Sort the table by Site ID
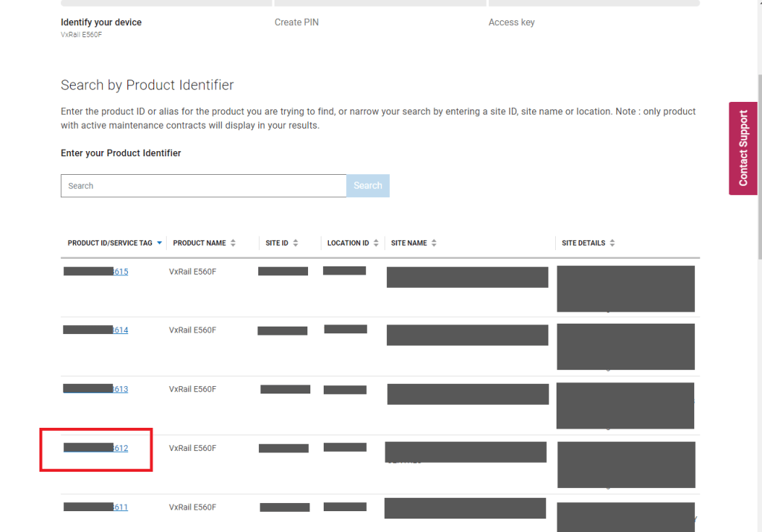Viewport: 762px width, 532px height. tap(295, 243)
